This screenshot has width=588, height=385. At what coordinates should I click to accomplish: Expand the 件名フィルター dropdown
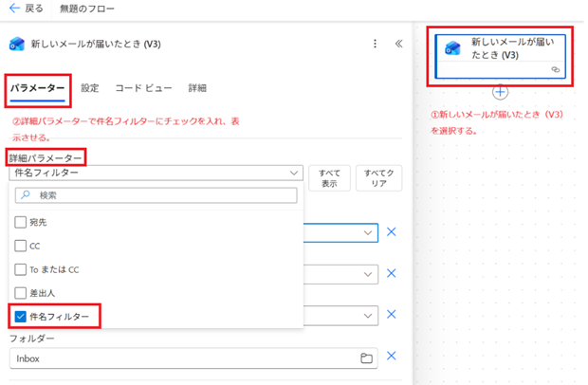coord(293,174)
